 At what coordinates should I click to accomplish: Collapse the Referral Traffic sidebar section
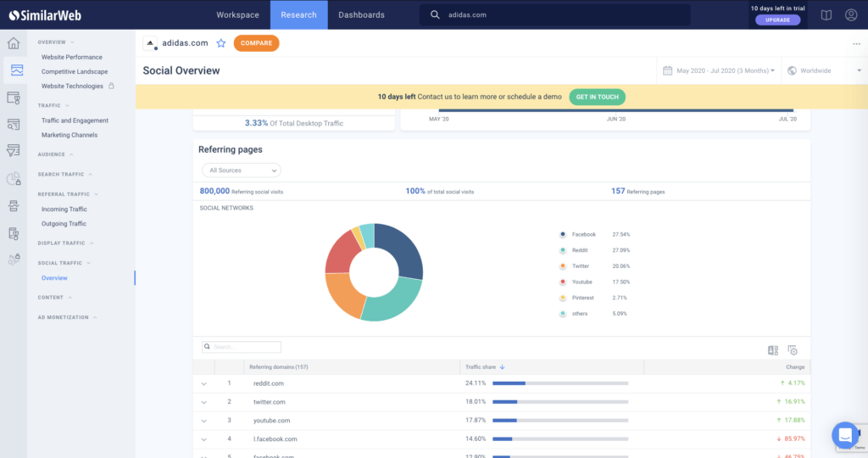pyautogui.click(x=68, y=194)
